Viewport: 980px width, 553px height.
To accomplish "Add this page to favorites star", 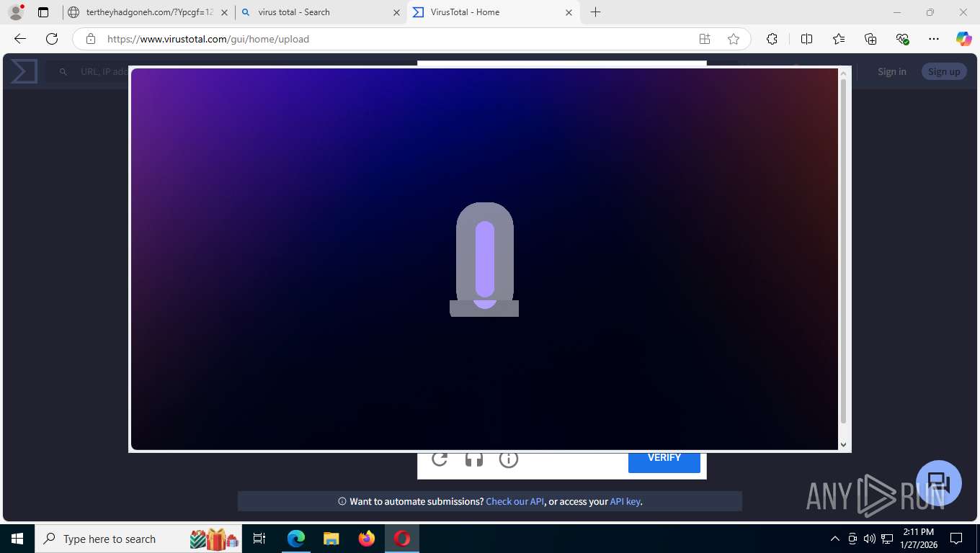I will coord(734,39).
